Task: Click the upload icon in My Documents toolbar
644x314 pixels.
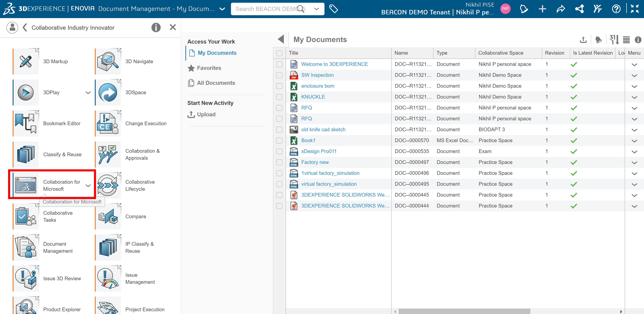Action: pyautogui.click(x=583, y=40)
